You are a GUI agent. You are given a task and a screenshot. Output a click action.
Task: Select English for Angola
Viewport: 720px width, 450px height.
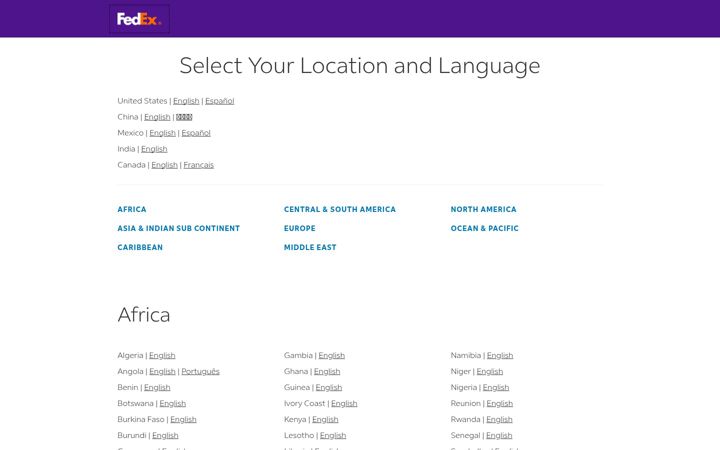point(162,371)
